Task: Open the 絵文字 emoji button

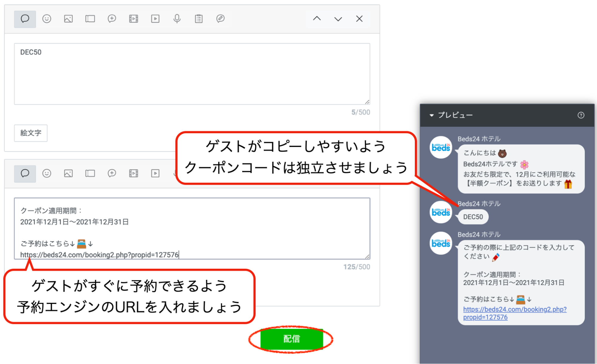Action: coord(31,133)
